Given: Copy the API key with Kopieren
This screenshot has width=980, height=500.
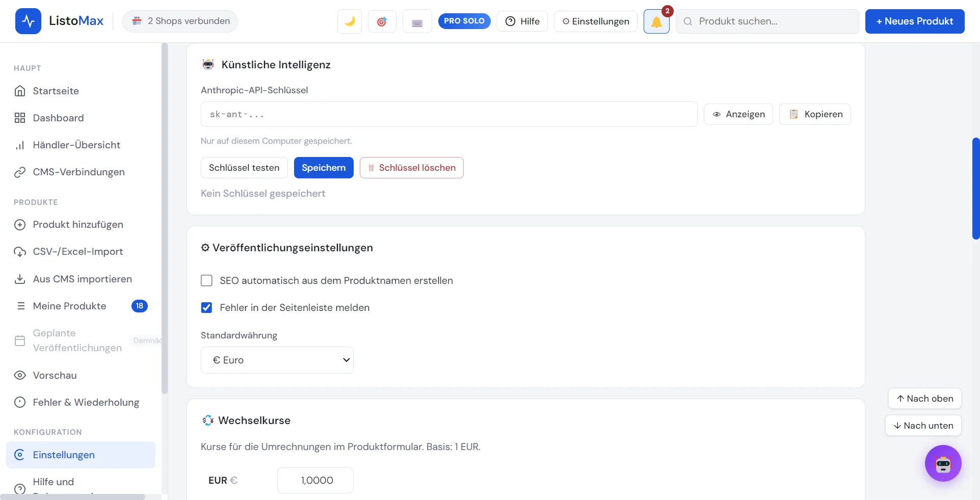Looking at the screenshot, I should (815, 114).
